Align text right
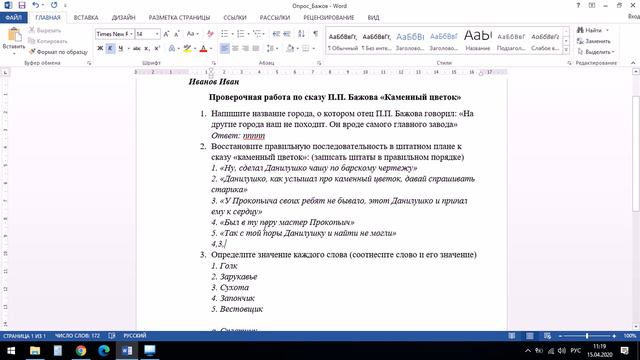 [x=245, y=49]
